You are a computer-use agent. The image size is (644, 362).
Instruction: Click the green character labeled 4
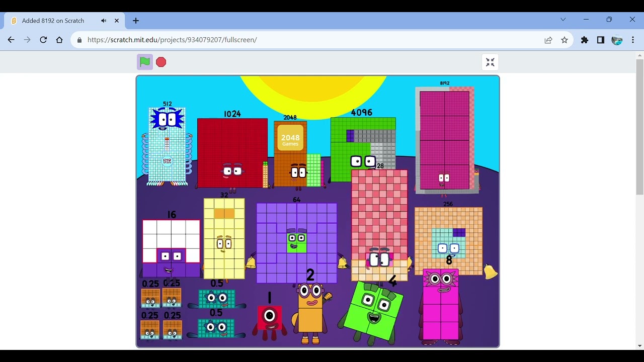(372, 312)
